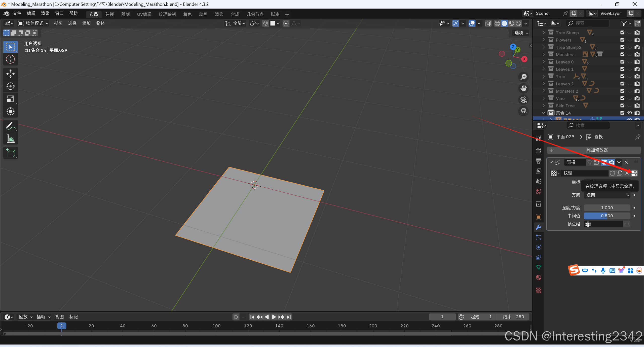
Task: Toggle camera view in viewport
Action: pyautogui.click(x=524, y=99)
